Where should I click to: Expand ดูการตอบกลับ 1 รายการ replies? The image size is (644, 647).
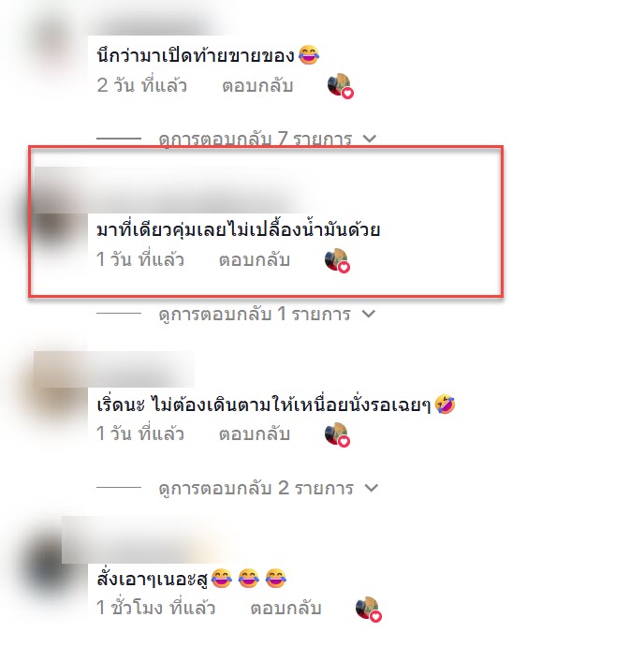point(267,314)
